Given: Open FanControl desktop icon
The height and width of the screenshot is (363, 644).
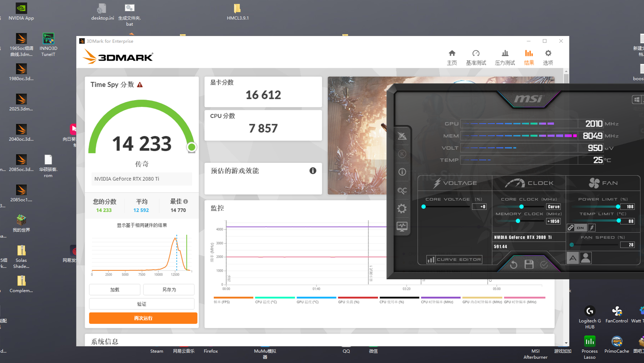Looking at the screenshot, I should pyautogui.click(x=617, y=314).
